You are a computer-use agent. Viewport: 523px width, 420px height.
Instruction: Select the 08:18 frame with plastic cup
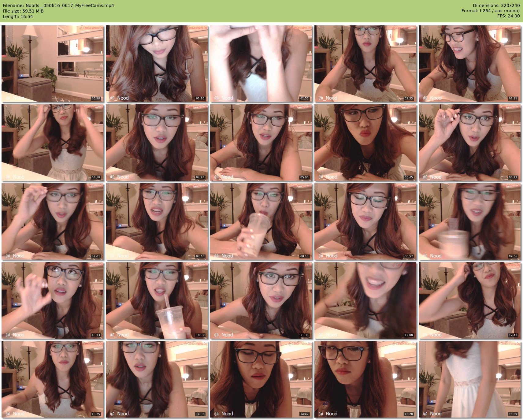click(261, 221)
